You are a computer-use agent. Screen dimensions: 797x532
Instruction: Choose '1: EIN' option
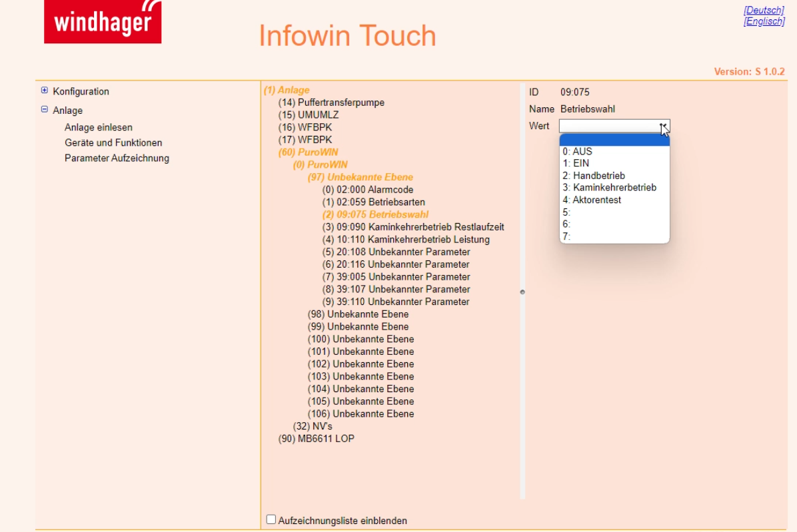coord(576,163)
